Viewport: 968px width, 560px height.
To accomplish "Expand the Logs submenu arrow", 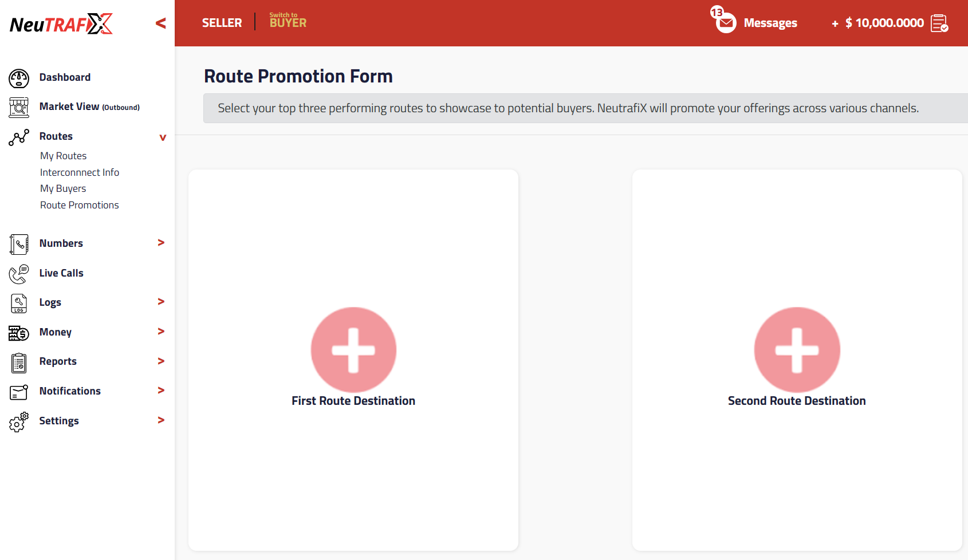I will tap(161, 302).
